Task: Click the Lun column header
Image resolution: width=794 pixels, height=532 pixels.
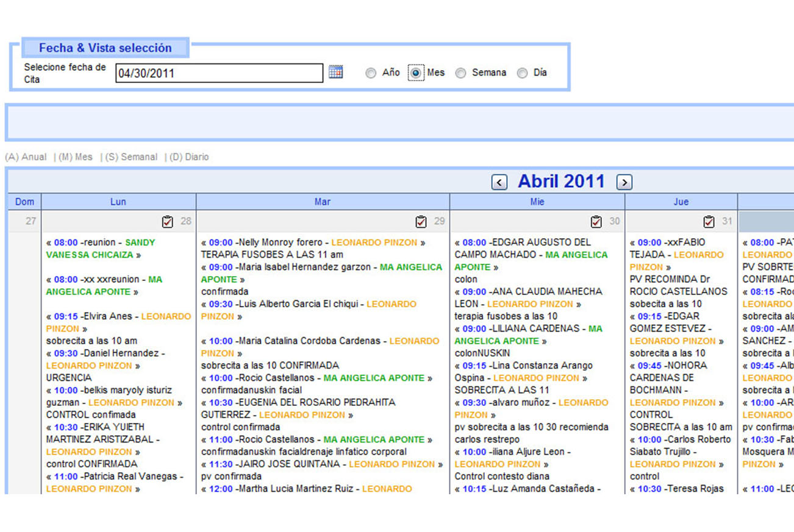Action: pos(118,202)
